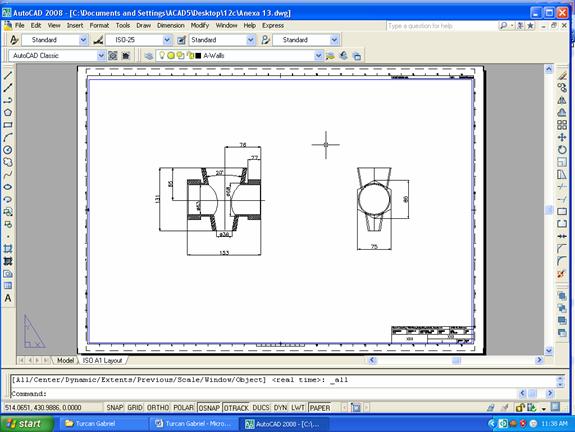This screenshot has height=432, width=575.
Task: Open Workspace Settings icon
Action: (113, 56)
